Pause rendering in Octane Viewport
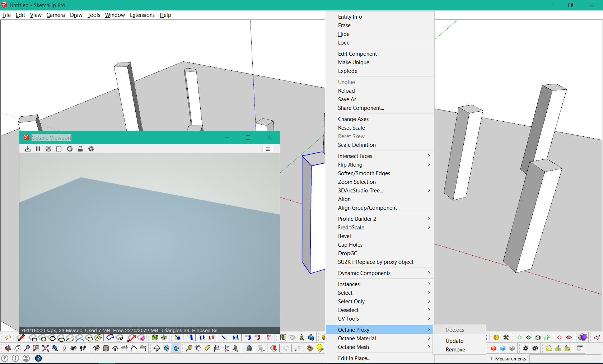Screen dimensions: 603x364 [38, 149]
